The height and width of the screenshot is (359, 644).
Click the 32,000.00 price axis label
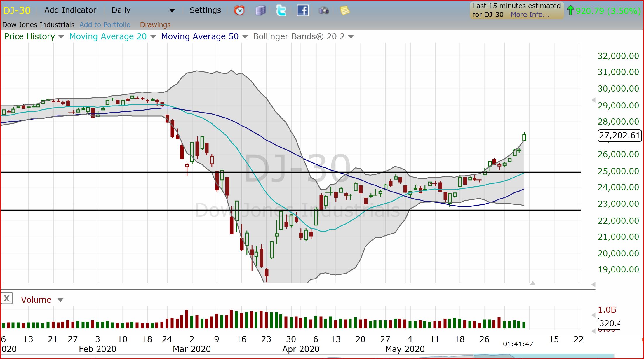coord(618,56)
